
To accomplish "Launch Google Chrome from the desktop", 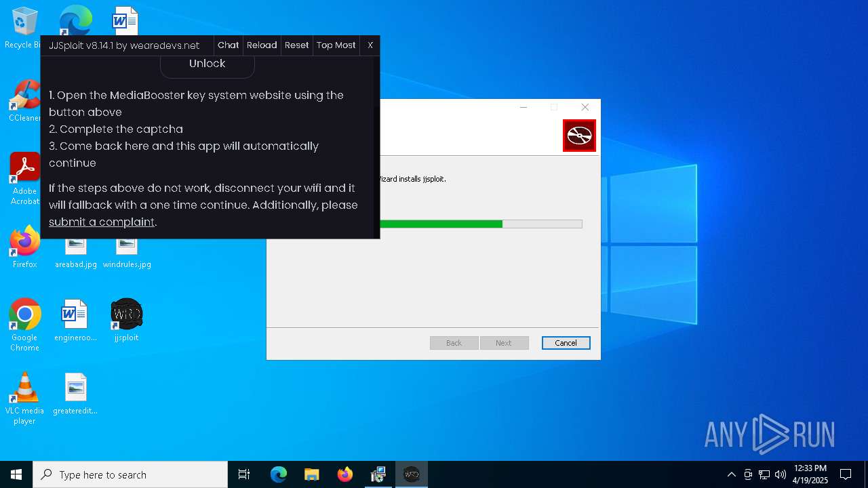I will click(x=24, y=325).
